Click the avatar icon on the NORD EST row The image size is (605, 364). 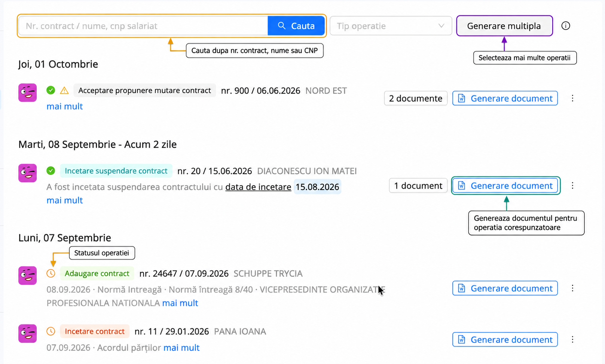pyautogui.click(x=28, y=92)
